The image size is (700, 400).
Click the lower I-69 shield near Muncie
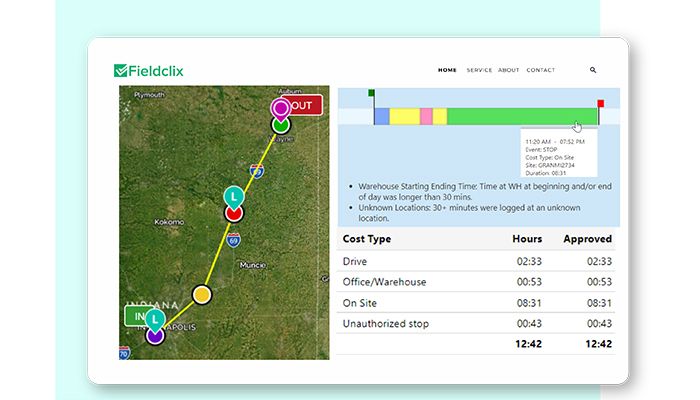pos(233,240)
